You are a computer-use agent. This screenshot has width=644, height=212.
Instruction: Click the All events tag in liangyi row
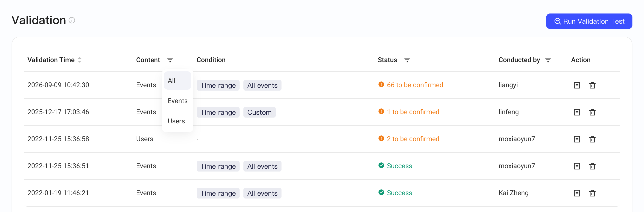coord(262,86)
